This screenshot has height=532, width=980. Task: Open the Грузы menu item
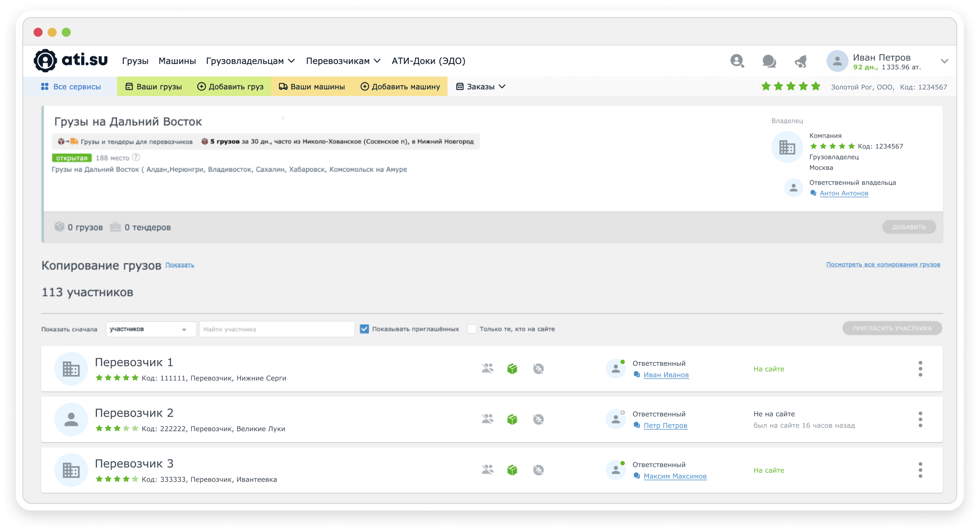(x=135, y=61)
